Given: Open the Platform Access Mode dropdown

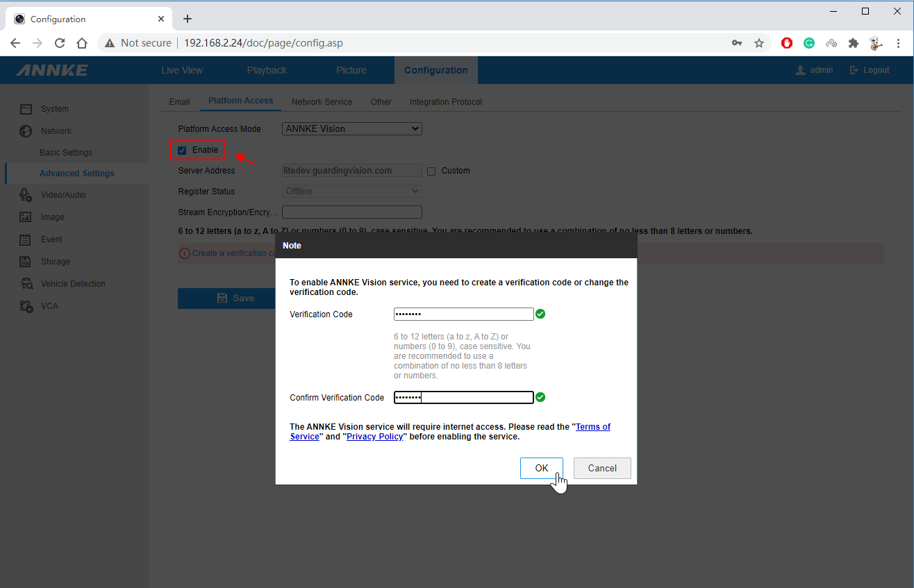Looking at the screenshot, I should [x=351, y=128].
